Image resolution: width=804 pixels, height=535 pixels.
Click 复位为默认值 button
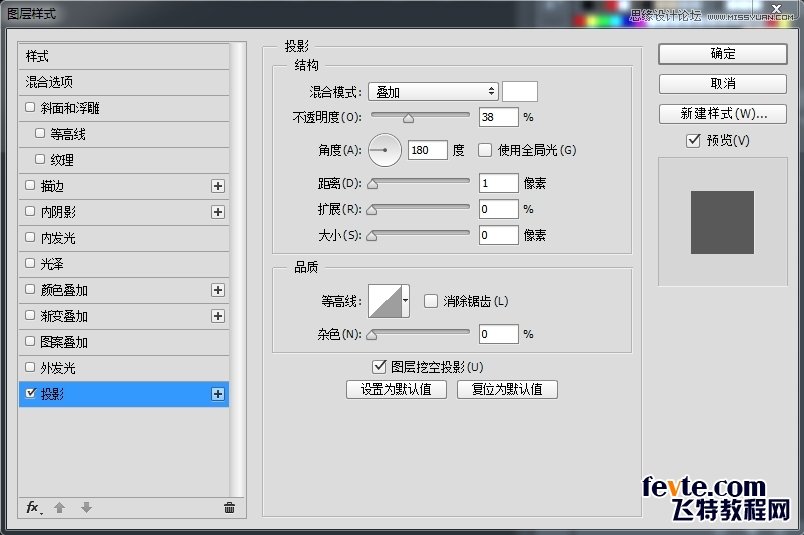pyautogui.click(x=507, y=389)
